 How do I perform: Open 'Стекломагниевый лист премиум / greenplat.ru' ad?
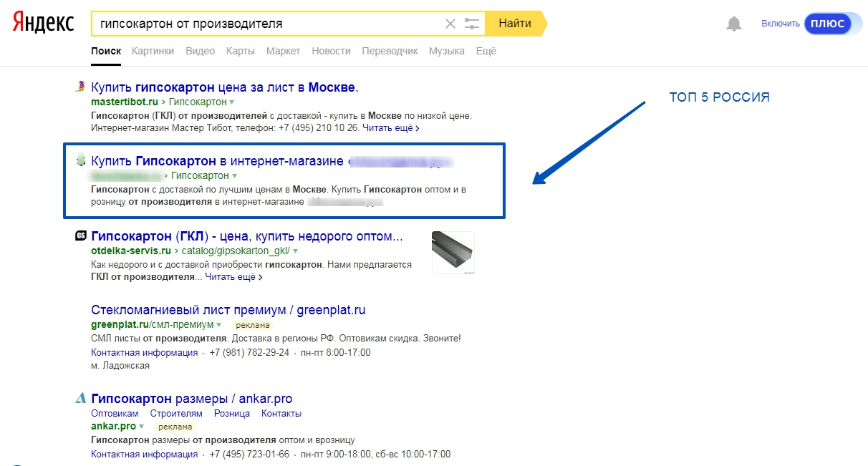[x=228, y=310]
